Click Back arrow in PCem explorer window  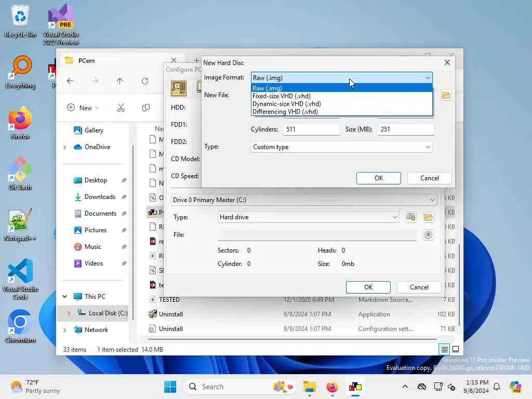[x=70, y=81]
